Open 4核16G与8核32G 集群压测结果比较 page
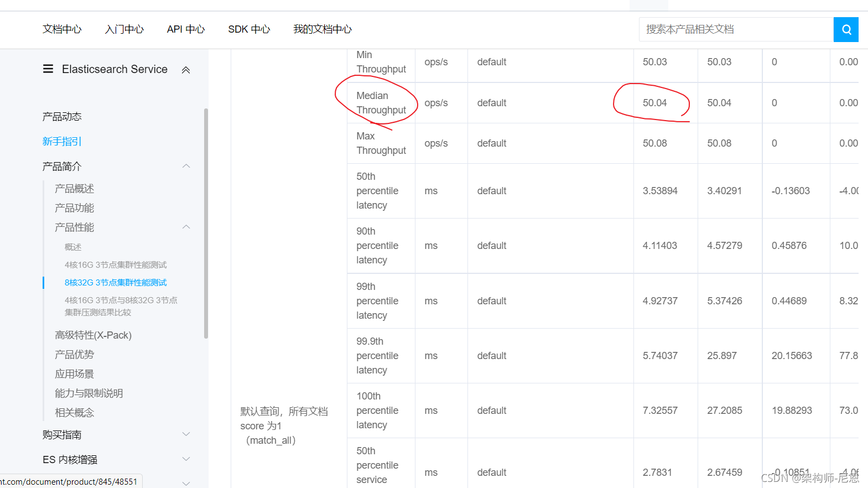This screenshot has width=868, height=488. point(121,306)
